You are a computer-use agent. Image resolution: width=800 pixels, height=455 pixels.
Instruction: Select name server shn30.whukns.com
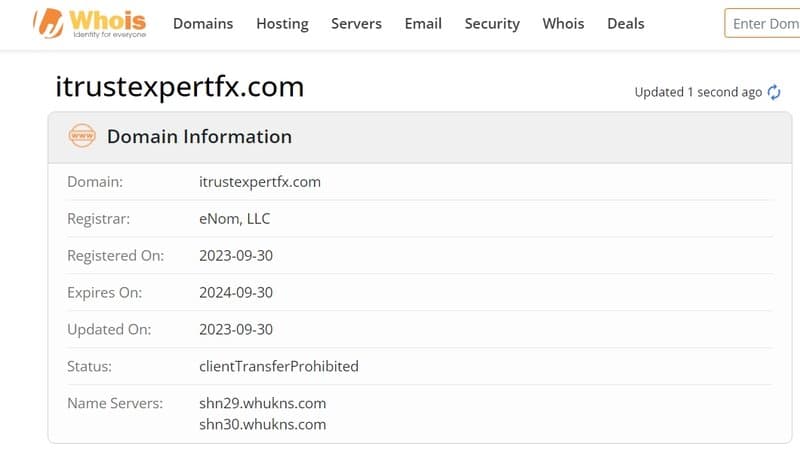click(262, 425)
